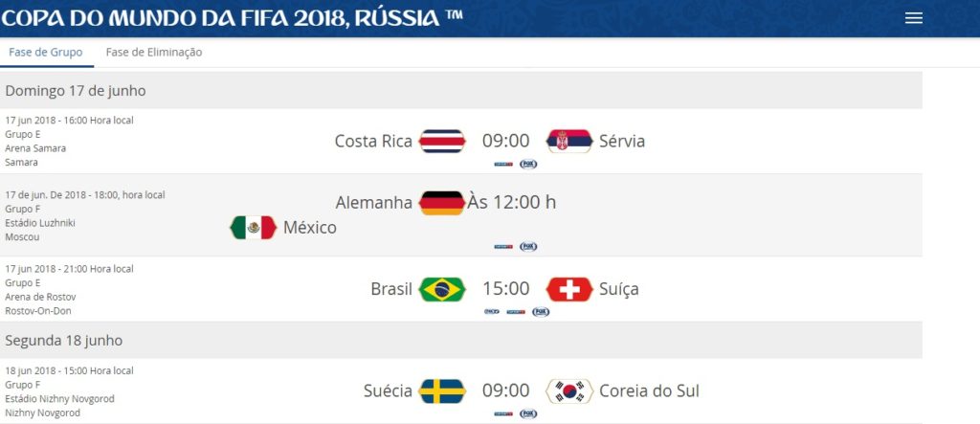Select the Fase de Grupo tab
Image resolution: width=980 pixels, height=424 pixels.
46,53
